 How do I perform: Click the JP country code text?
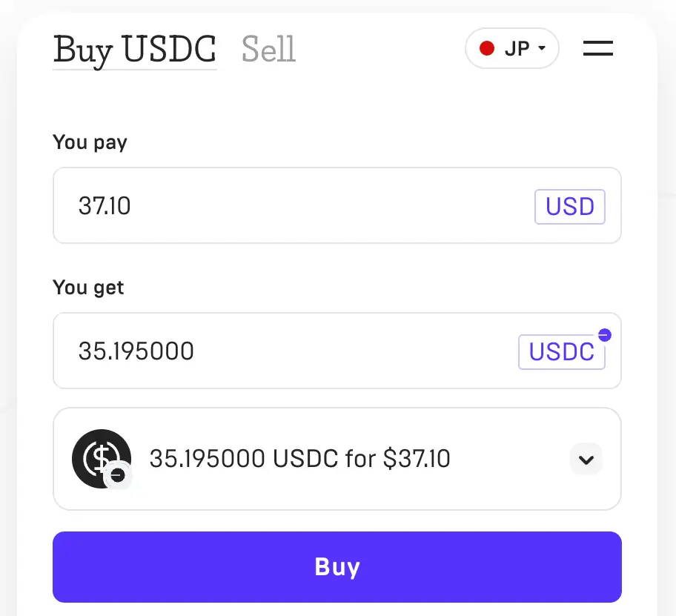tap(517, 49)
